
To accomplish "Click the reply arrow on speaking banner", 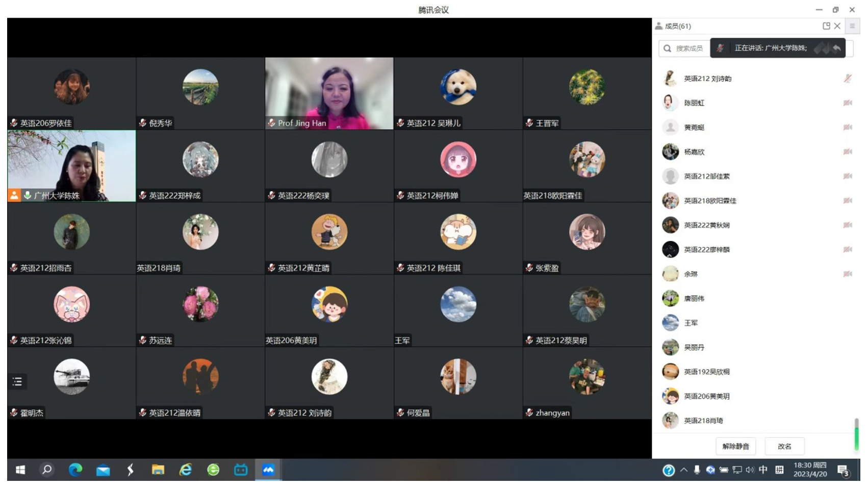I will (837, 48).
